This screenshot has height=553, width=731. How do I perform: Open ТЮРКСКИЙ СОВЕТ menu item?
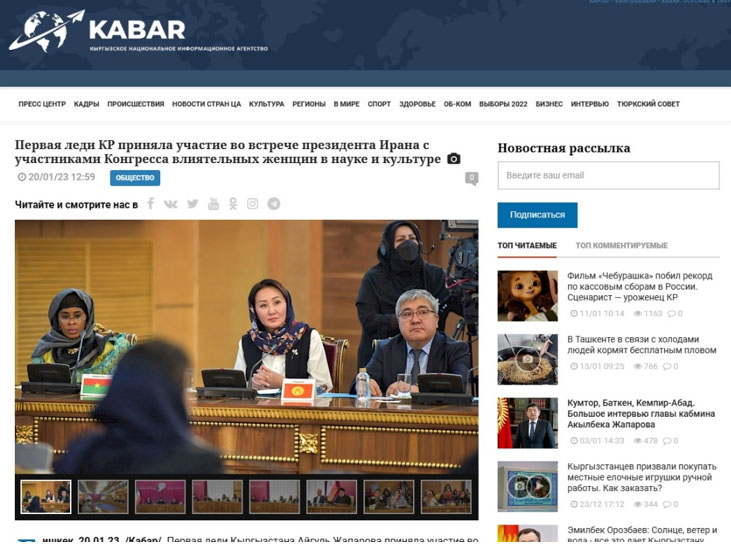pyautogui.click(x=648, y=104)
